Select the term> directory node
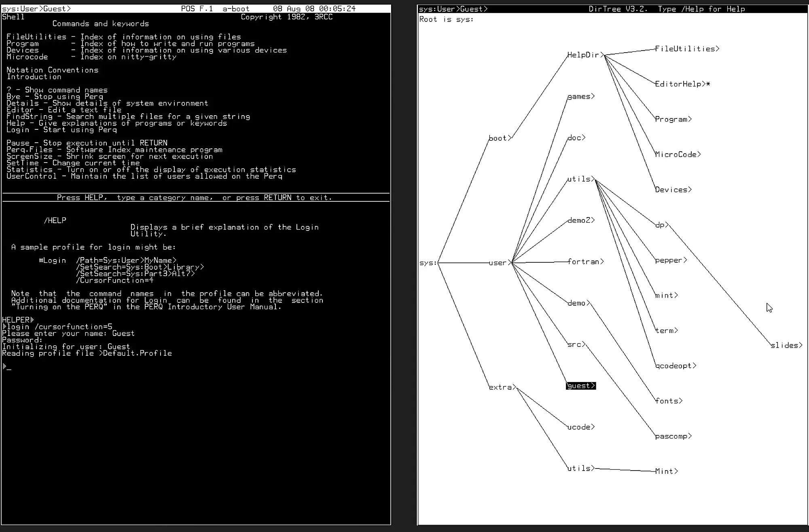Image resolution: width=809 pixels, height=532 pixels. 667,330
